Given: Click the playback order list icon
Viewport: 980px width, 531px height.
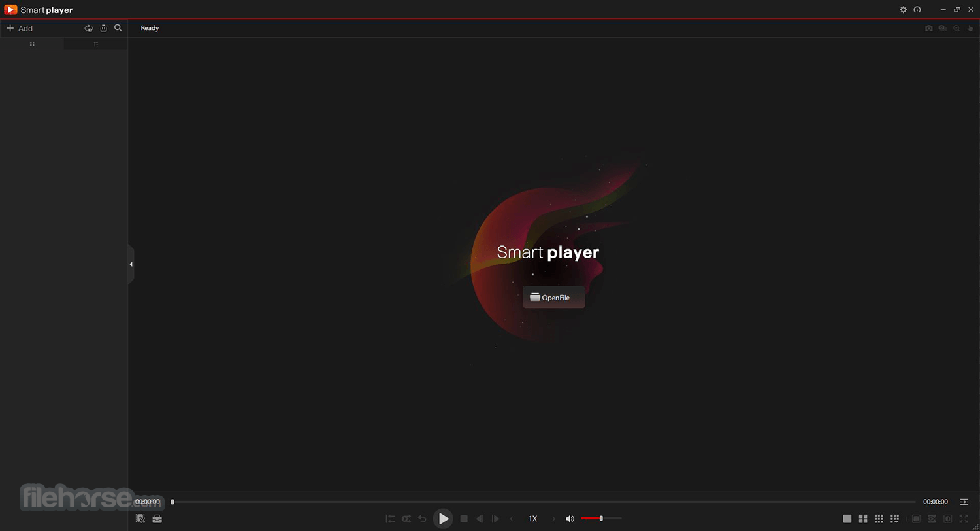Looking at the screenshot, I should (x=390, y=519).
